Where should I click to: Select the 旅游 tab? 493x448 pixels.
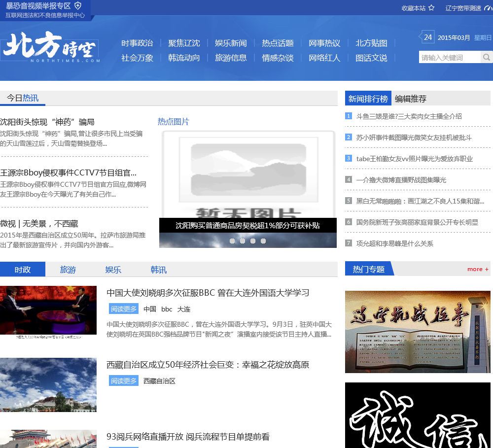point(68,270)
